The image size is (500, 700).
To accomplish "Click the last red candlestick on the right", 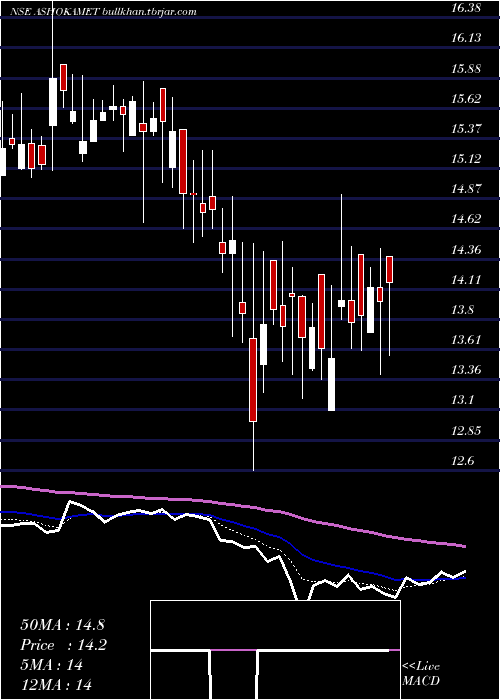I will pos(389,269).
